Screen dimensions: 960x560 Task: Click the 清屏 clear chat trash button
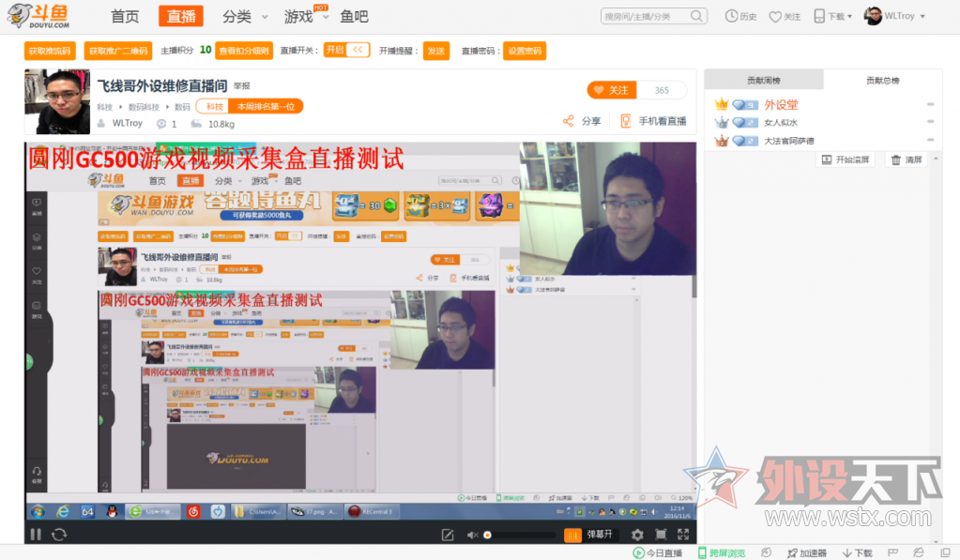coord(907,159)
